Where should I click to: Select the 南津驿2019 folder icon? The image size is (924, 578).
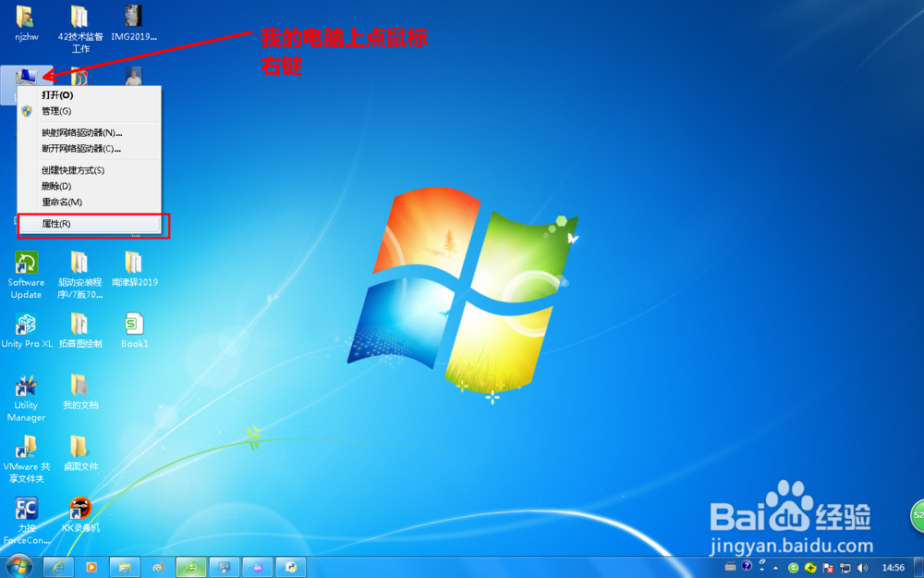pyautogui.click(x=134, y=269)
